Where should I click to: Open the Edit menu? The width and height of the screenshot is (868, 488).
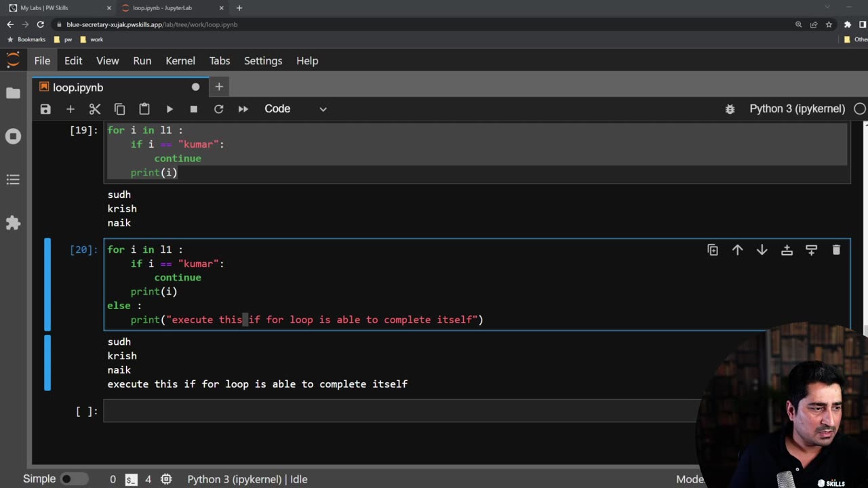pos(73,60)
